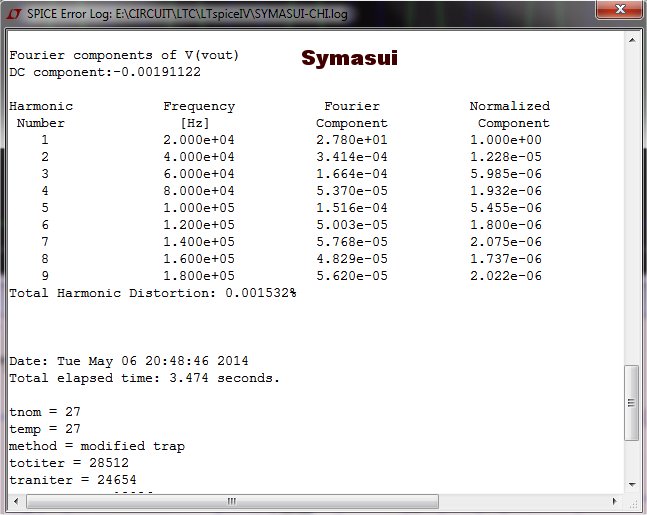Click normalized value 1.932e-06

505,191
